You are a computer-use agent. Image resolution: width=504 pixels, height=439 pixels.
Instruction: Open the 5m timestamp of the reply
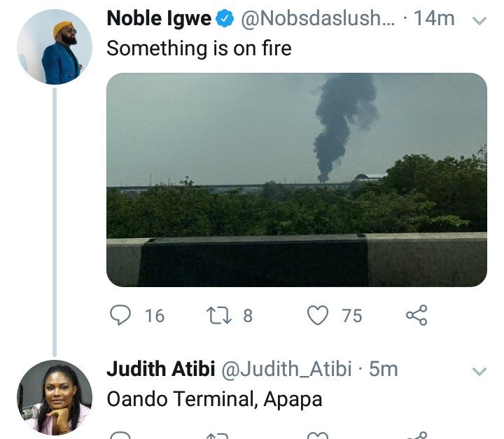(x=384, y=369)
